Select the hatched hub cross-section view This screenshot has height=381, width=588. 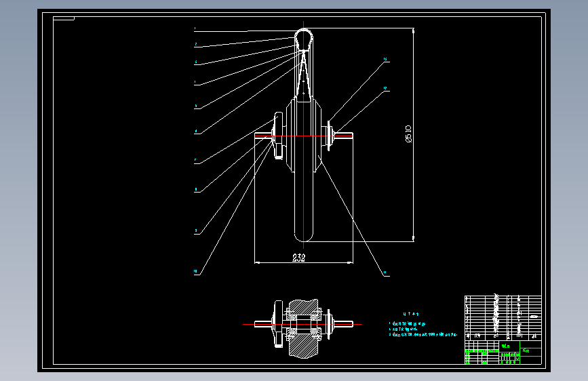point(303,328)
